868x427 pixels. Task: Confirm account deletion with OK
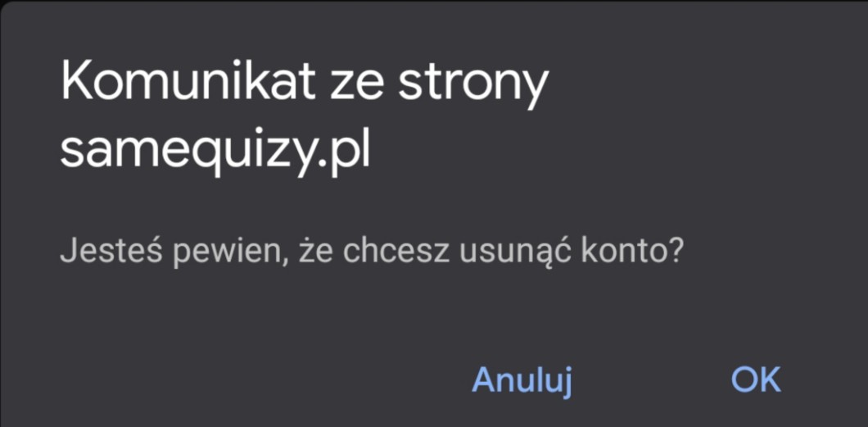pos(756,379)
